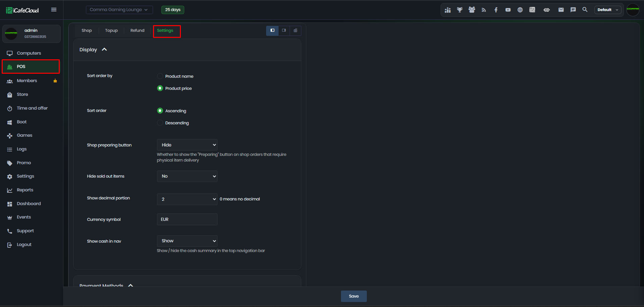This screenshot has width=644, height=307.
Task: Open the chat message icon
Action: 573,10
